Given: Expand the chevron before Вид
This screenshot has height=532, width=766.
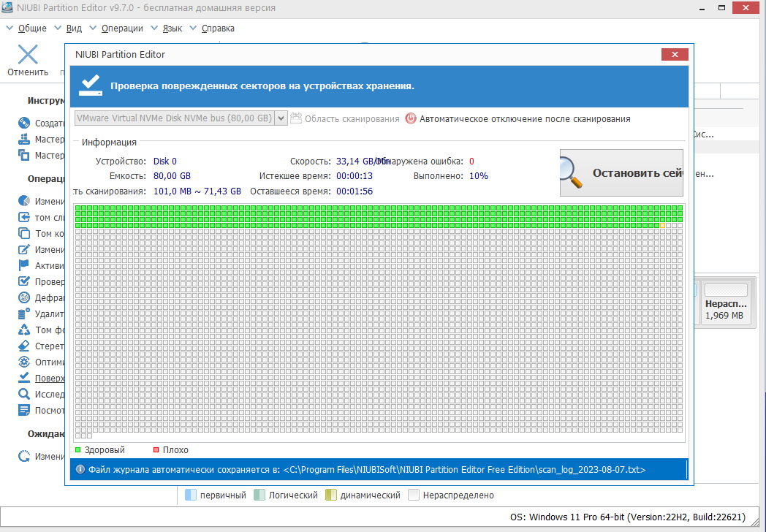Looking at the screenshot, I should (x=58, y=28).
